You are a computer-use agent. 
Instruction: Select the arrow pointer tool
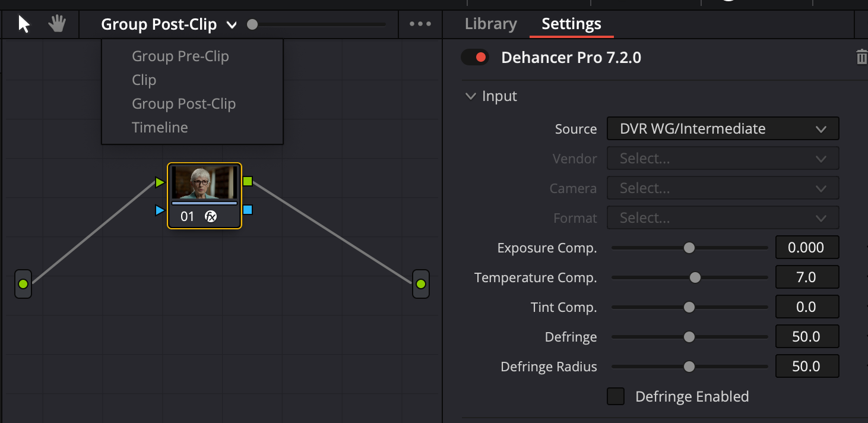click(x=24, y=24)
